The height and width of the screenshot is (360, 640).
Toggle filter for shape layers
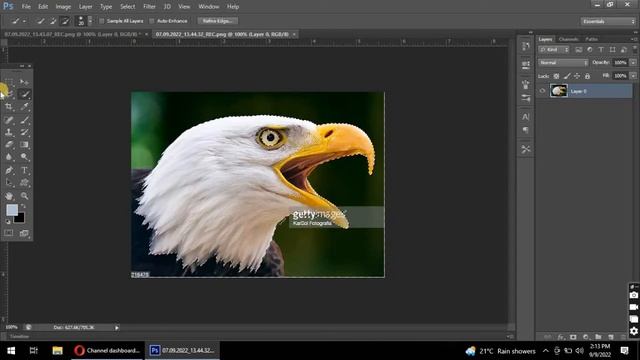tap(612, 50)
